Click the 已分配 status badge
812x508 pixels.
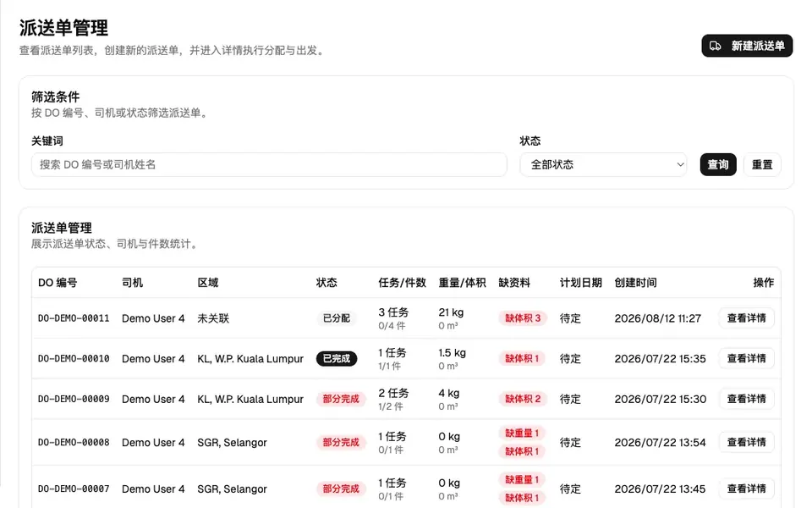[x=337, y=318]
